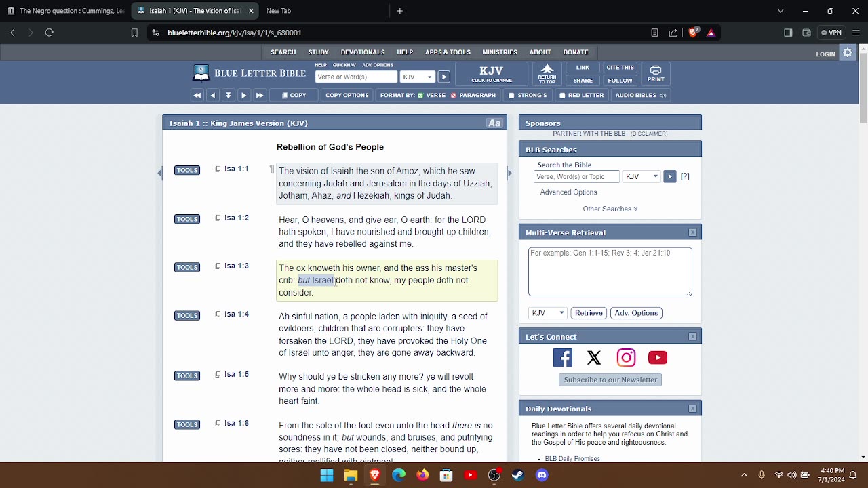Open settings gear icon next to Login

848,53
